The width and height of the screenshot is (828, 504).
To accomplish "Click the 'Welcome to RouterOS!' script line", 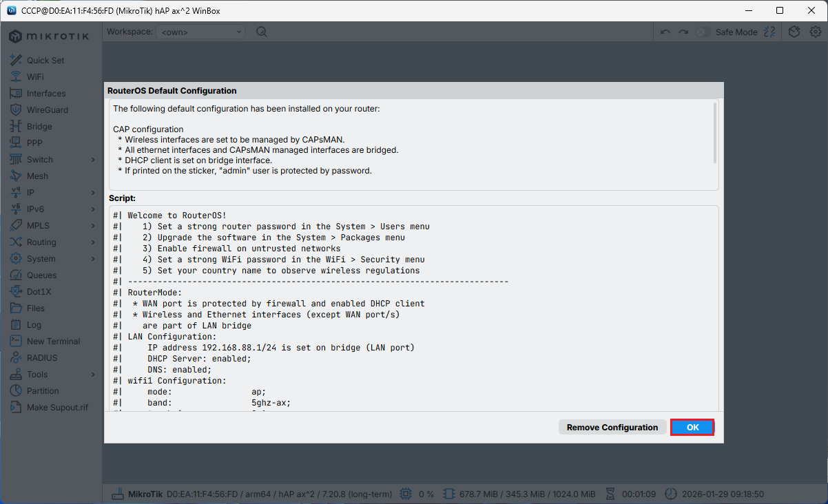I will tap(177, 216).
